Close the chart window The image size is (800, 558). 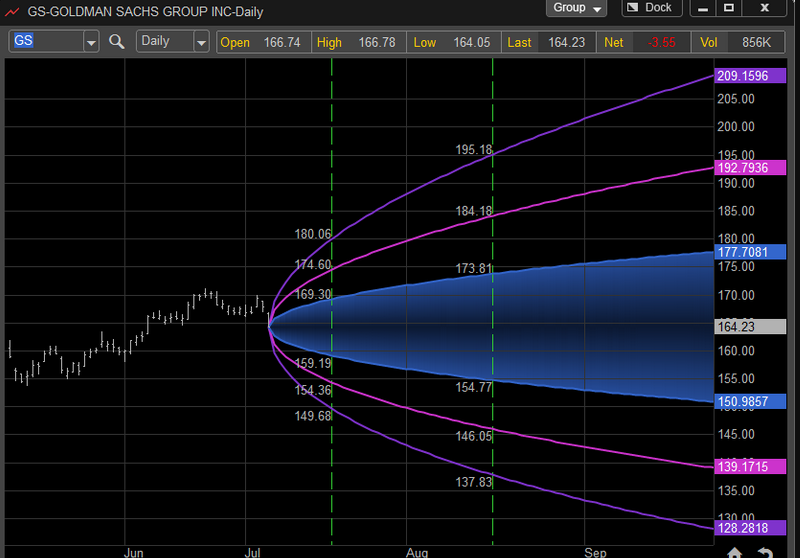pyautogui.click(x=764, y=8)
